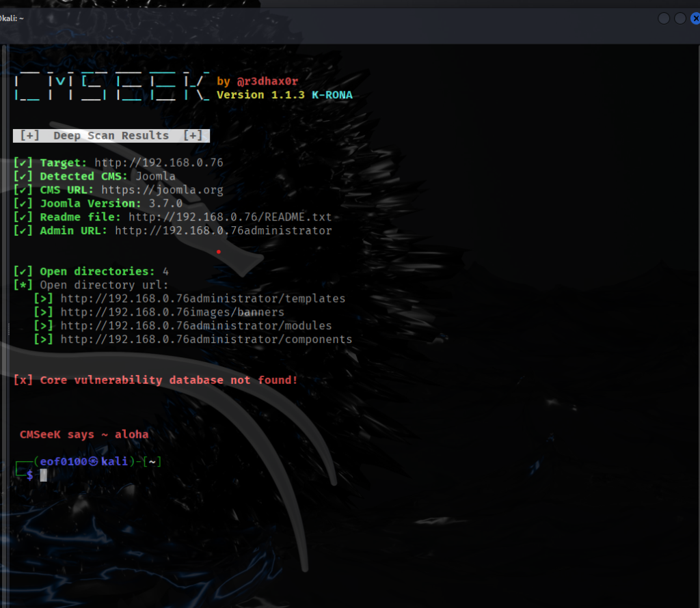Click the Deep Scan Results header
The width and height of the screenshot is (700, 608).
tap(111, 135)
